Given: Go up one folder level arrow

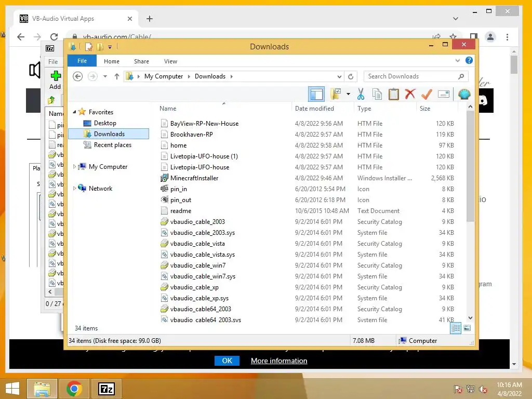Looking at the screenshot, I should 117,76.
